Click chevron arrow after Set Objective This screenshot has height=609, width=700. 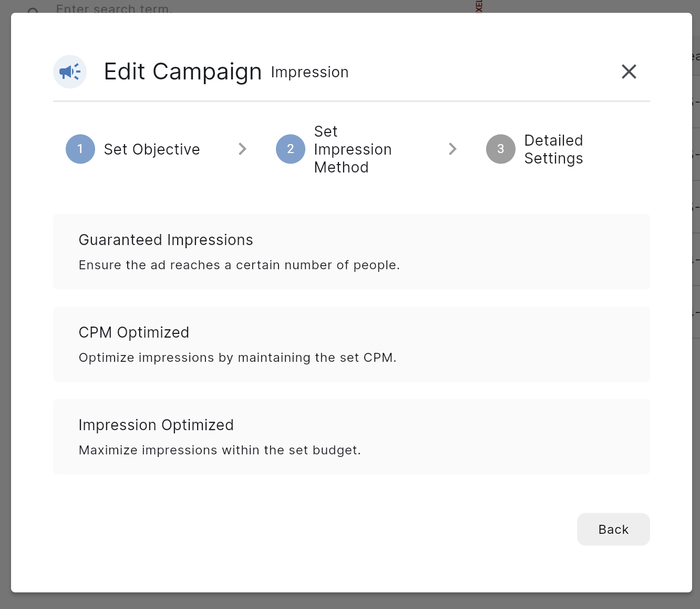tap(242, 149)
